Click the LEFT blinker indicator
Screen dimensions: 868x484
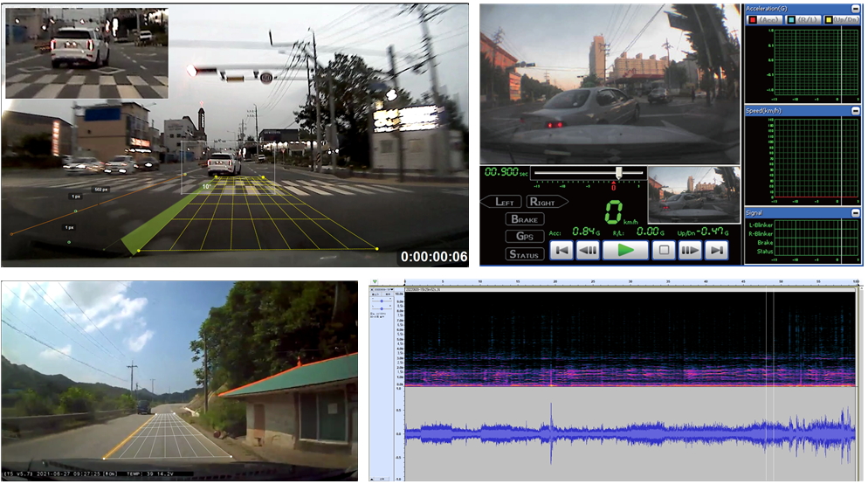502,202
